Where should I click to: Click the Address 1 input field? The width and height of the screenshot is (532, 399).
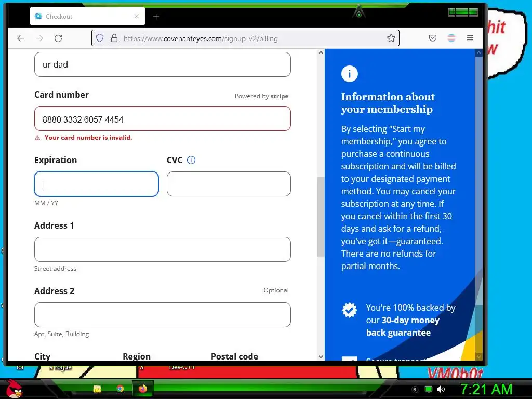point(163,249)
